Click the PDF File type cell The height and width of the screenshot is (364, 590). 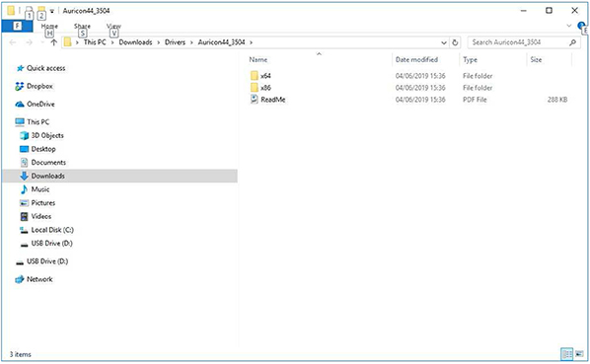pos(475,100)
